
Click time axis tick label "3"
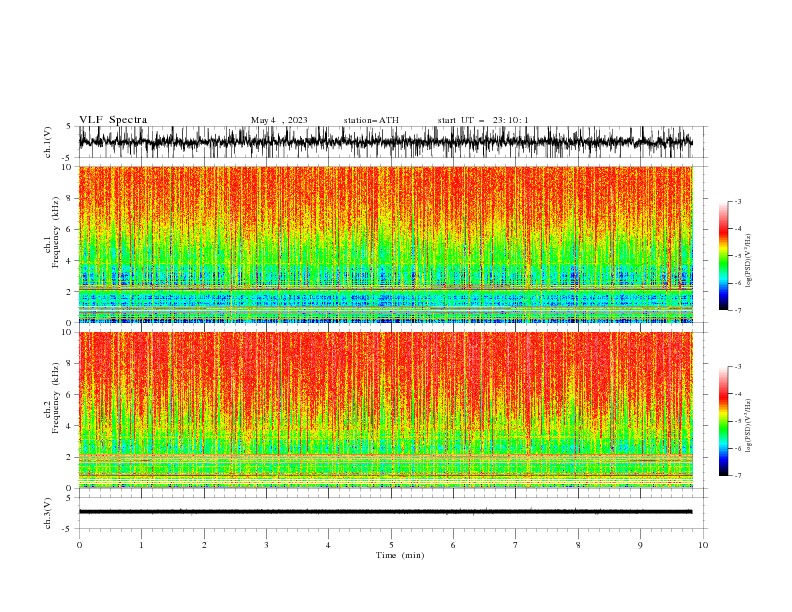click(x=266, y=545)
